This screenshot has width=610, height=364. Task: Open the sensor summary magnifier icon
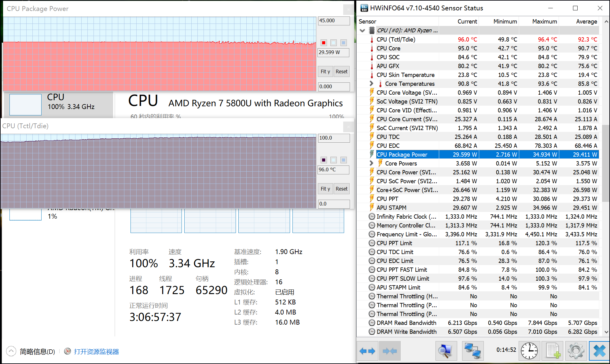pos(446,351)
